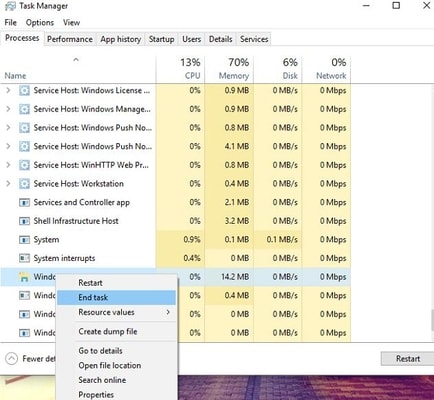The height and width of the screenshot is (400, 434).
Task: Click the 4.1 MB memory value
Action: (x=237, y=146)
